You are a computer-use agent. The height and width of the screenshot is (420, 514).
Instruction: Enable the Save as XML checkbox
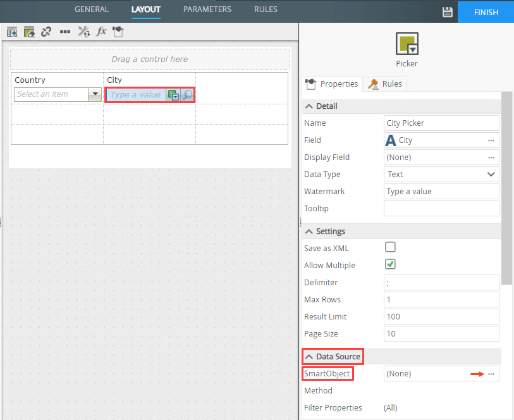pyautogui.click(x=390, y=248)
